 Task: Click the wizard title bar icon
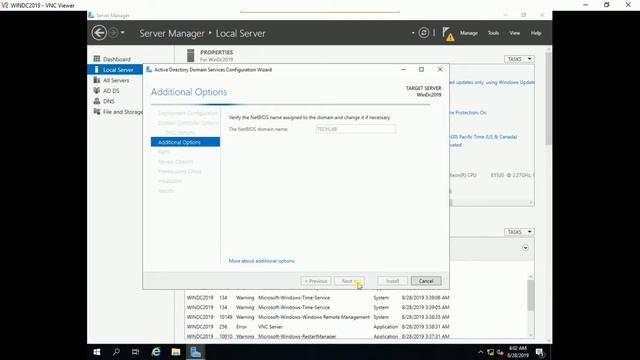click(149, 70)
